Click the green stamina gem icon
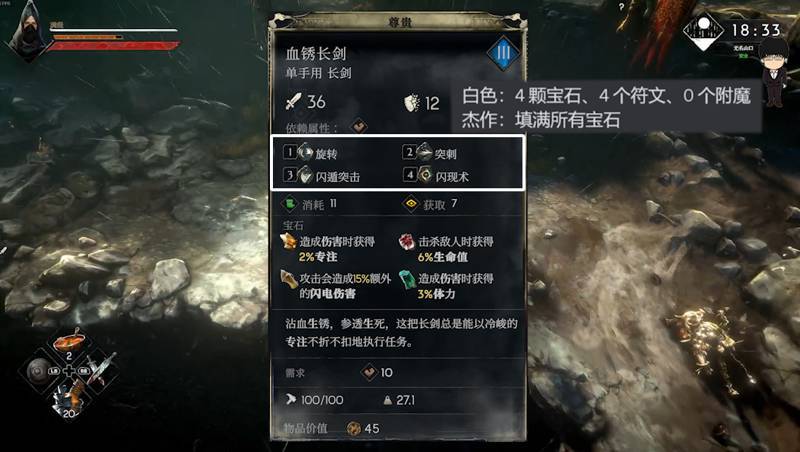The height and width of the screenshot is (452, 800). pyautogui.click(x=408, y=280)
